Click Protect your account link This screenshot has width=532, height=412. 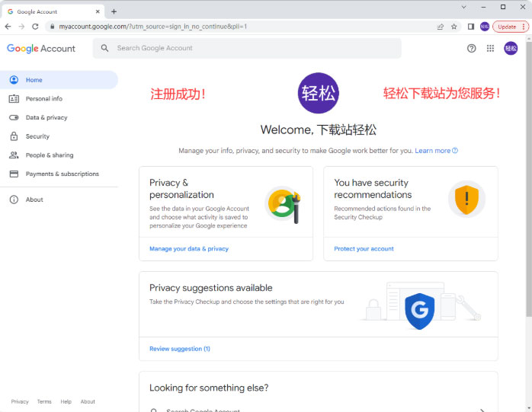tap(364, 249)
